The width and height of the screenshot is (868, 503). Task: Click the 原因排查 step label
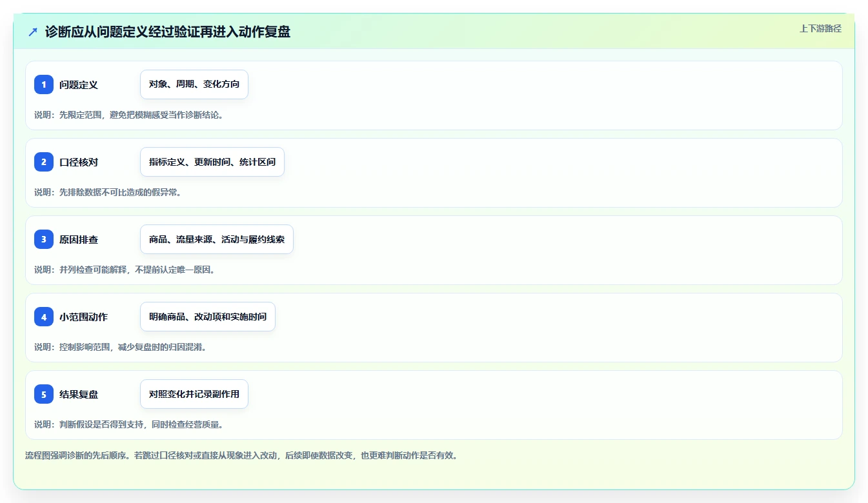[x=79, y=239]
